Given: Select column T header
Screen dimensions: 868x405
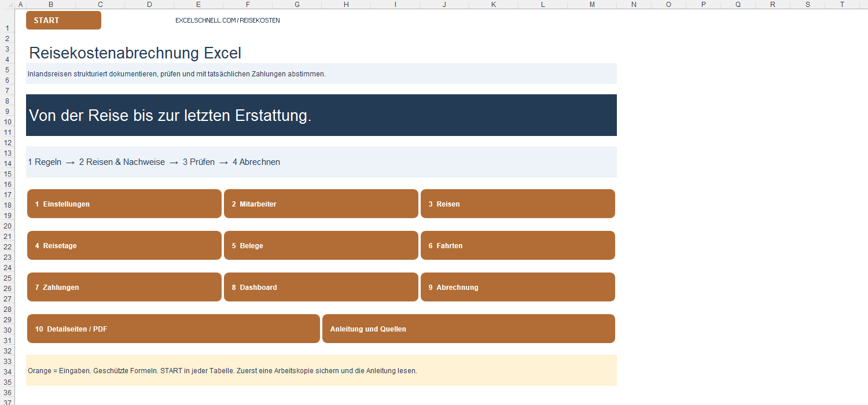Looking at the screenshot, I should click(x=843, y=4).
